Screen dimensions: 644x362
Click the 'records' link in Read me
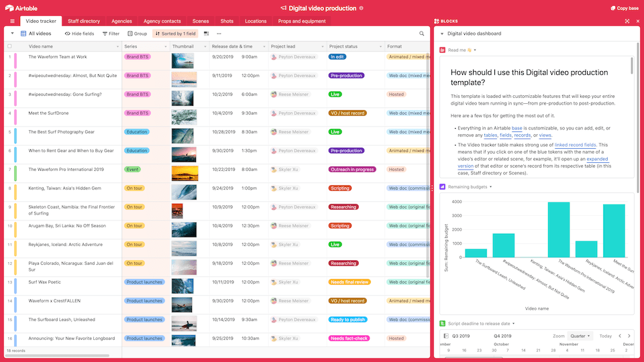click(523, 135)
